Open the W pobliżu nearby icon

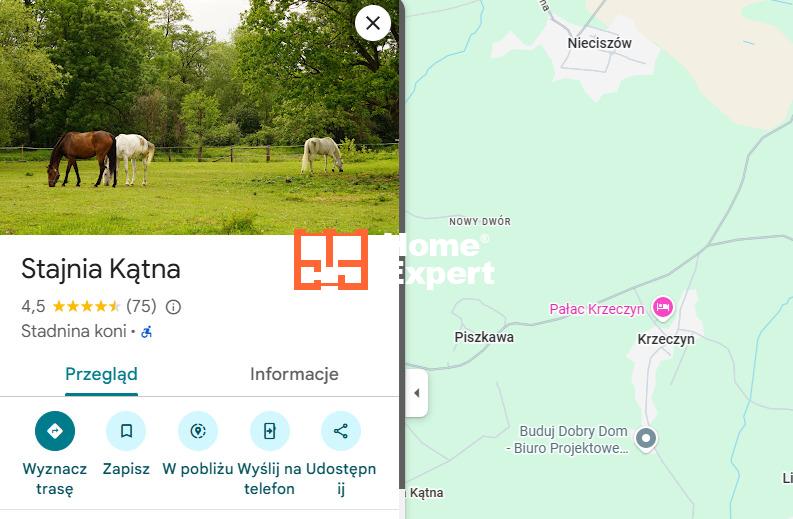click(198, 431)
